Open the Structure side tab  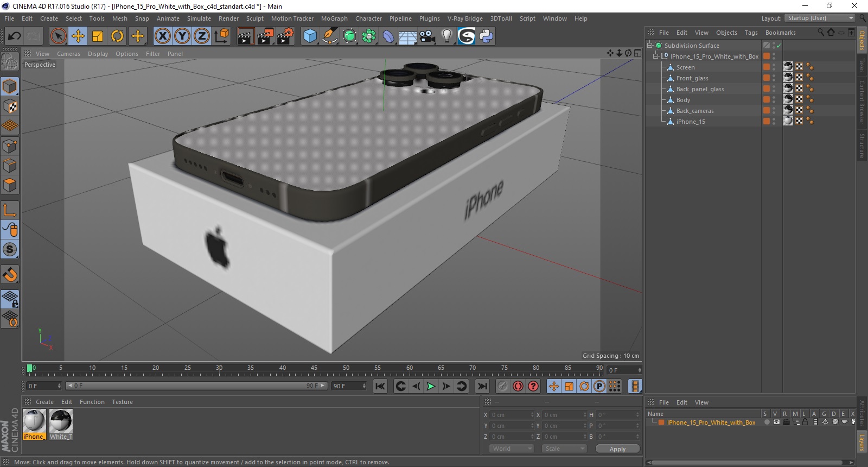pos(862,146)
